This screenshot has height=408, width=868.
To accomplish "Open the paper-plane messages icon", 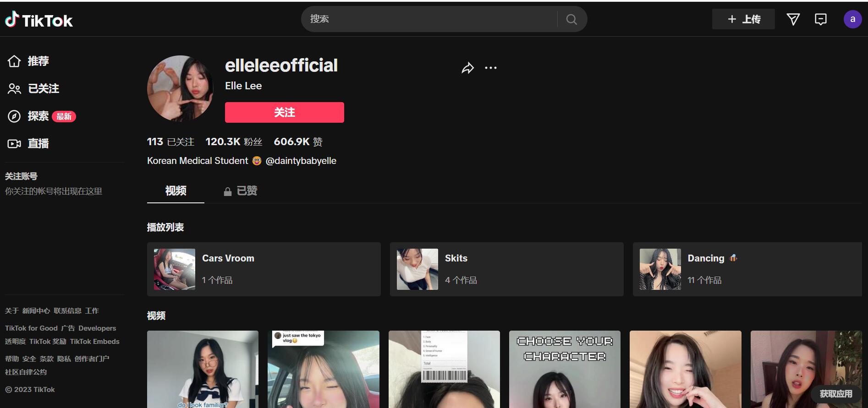I will pos(793,19).
